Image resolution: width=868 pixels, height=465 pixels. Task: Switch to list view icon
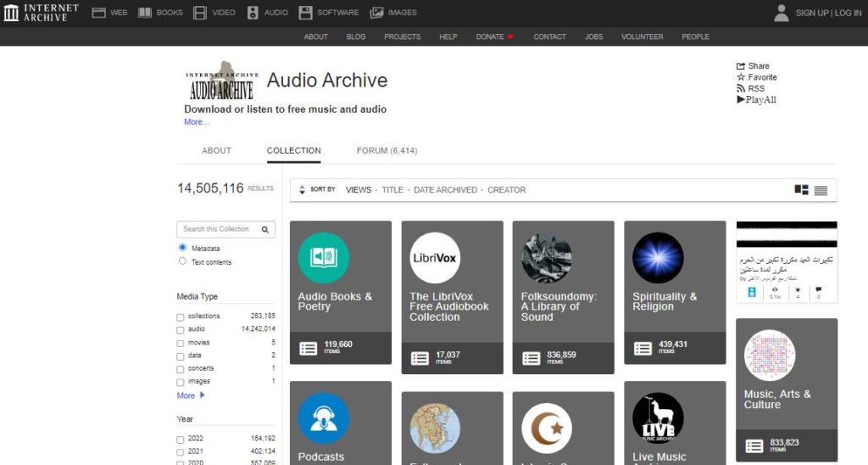[821, 190]
